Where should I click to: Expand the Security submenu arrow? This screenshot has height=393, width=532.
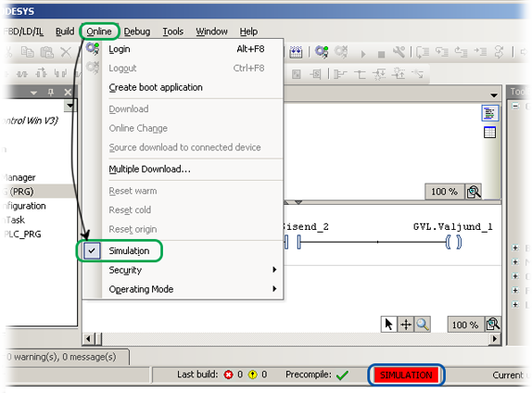(x=274, y=270)
